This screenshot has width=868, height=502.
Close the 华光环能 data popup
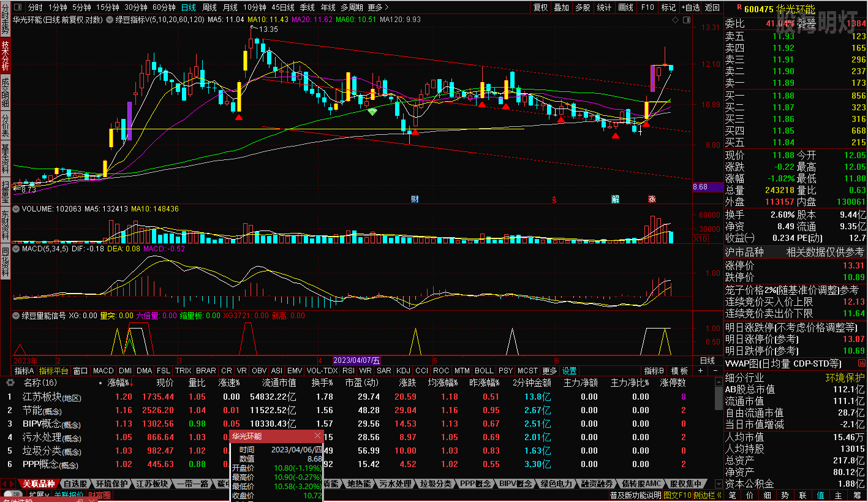317,436
